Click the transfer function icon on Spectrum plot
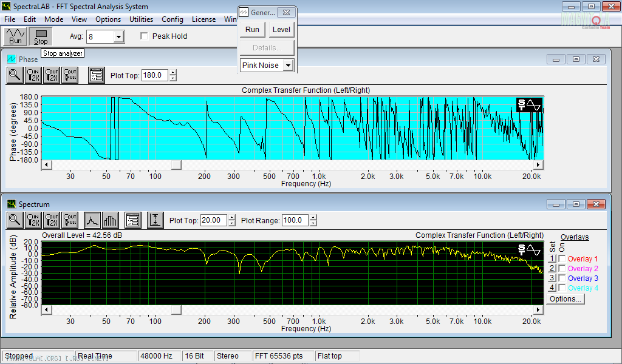 click(529, 250)
